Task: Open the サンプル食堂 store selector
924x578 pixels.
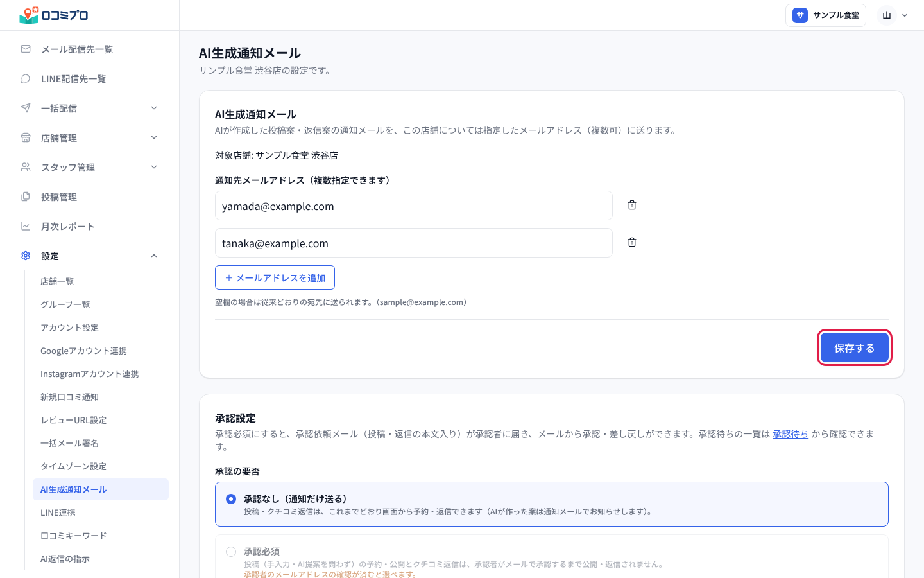Action: pos(826,15)
